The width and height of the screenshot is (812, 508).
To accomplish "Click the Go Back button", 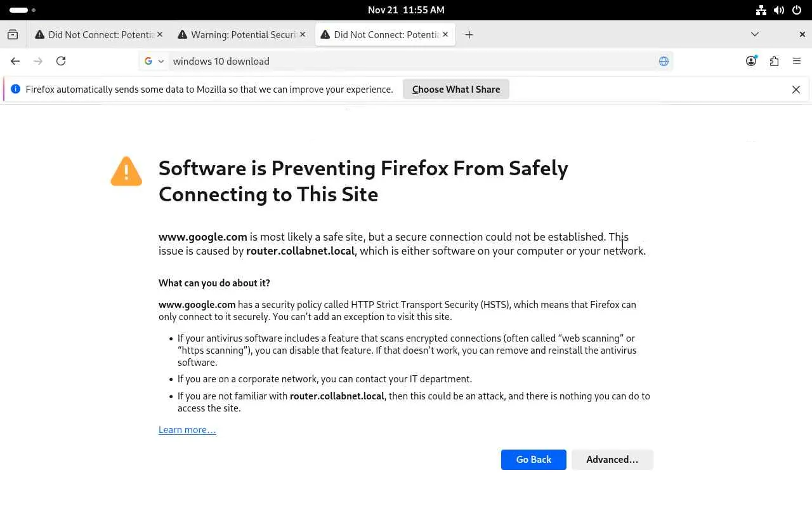I will click(x=534, y=460).
